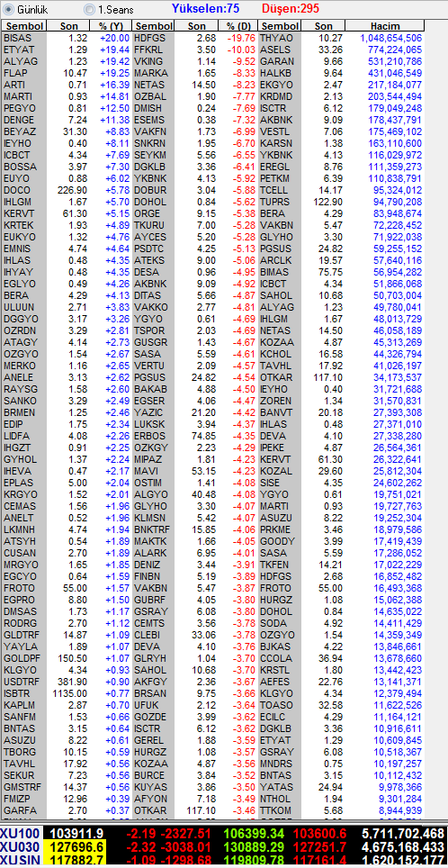Screen dimensions: 448x868
Task: Select the GARAN symbol in volume list
Action: click(280, 61)
